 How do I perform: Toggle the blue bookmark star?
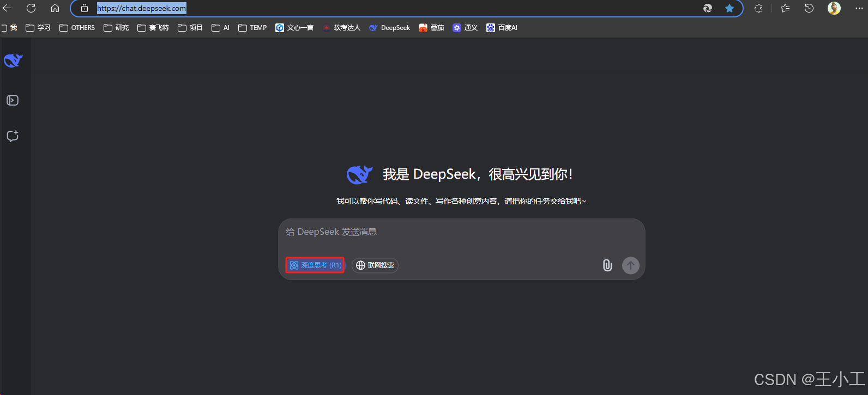[x=730, y=8]
